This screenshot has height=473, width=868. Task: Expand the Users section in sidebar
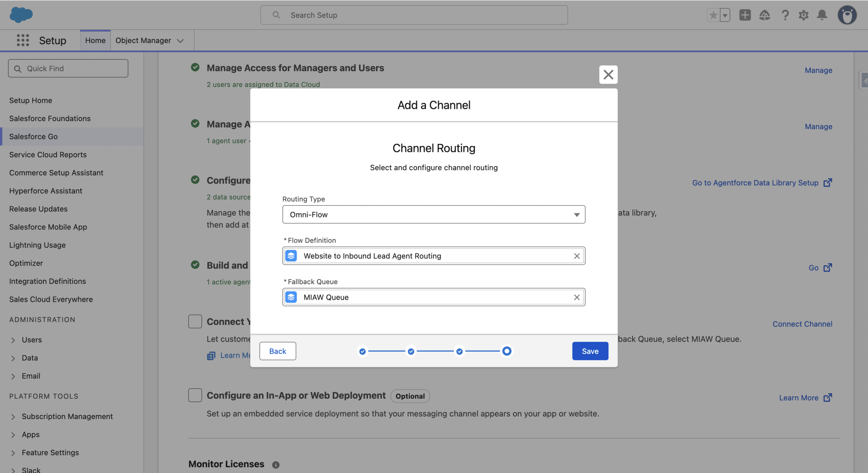[13, 340]
